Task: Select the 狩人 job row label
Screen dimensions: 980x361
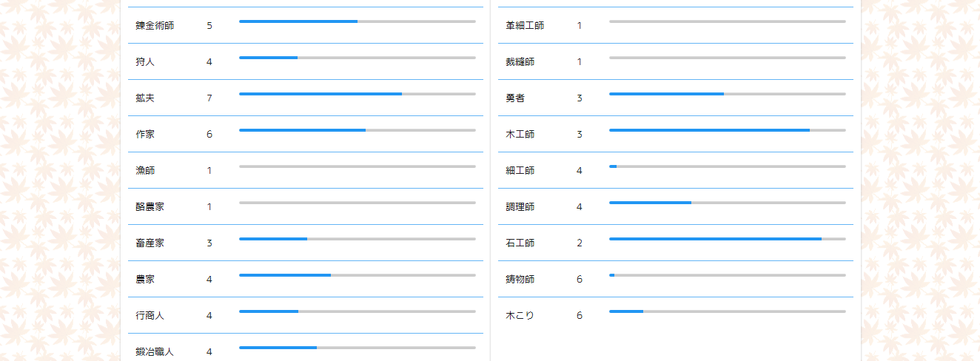Action: 145,62
